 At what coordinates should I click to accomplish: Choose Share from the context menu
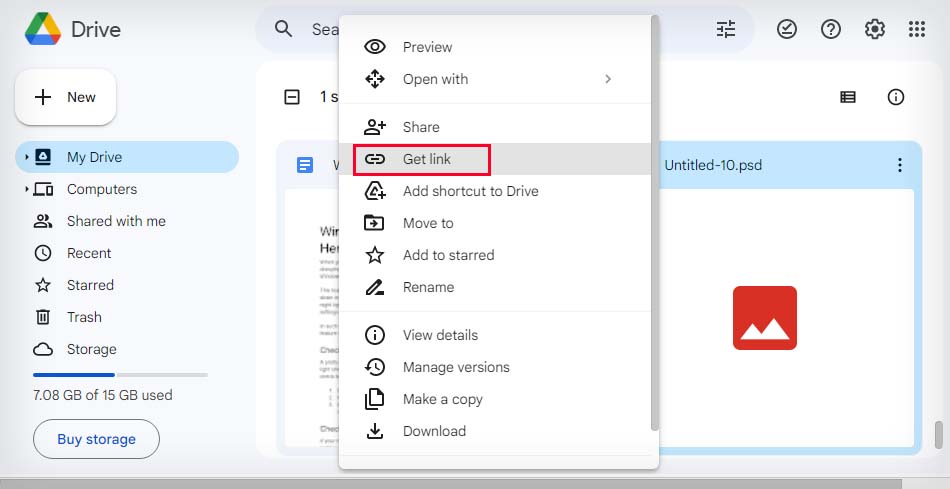tap(495, 127)
